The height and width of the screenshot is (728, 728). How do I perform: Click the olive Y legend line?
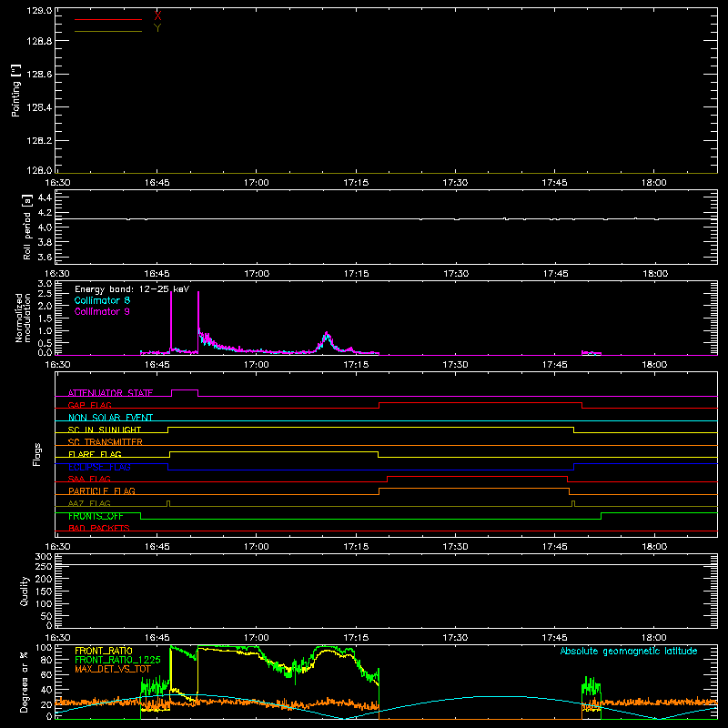(108, 31)
